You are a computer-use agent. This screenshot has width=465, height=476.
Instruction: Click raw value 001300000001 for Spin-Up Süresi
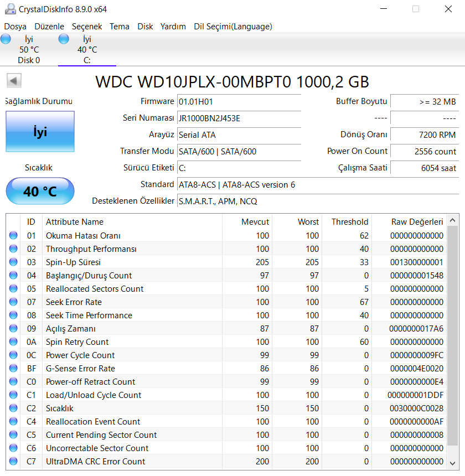point(416,262)
